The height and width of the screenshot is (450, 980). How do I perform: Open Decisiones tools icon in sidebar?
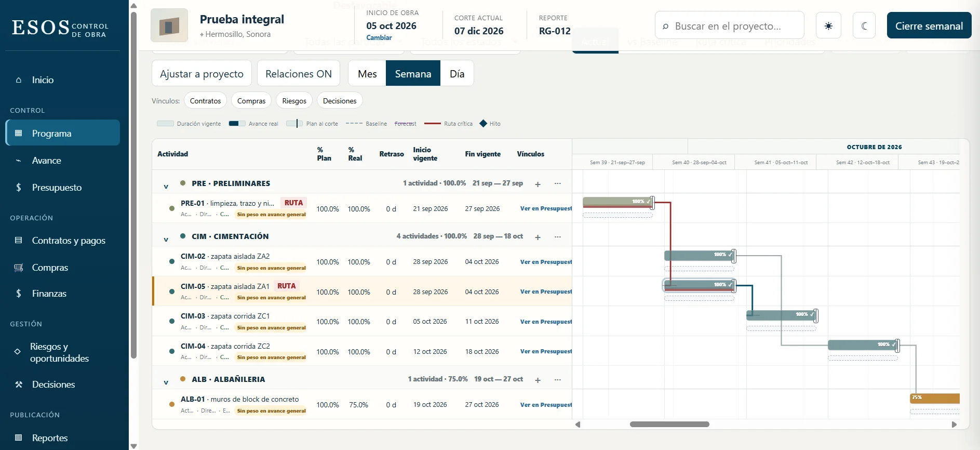pos(19,385)
